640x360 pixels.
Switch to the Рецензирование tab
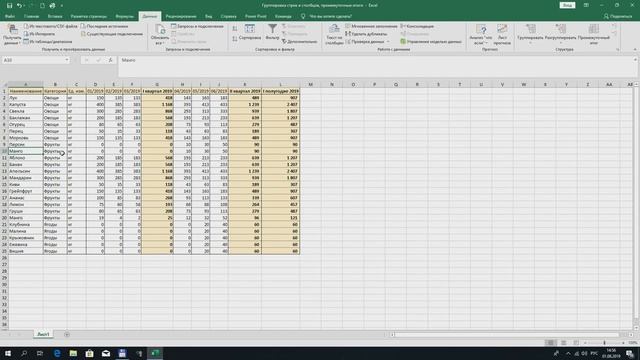(181, 16)
